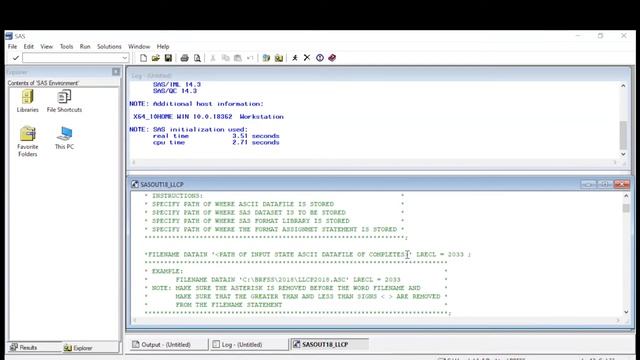This screenshot has width=640, height=360.
Task: Click the 'INSTRUCTIONS:' comment line
Action: click(177, 196)
